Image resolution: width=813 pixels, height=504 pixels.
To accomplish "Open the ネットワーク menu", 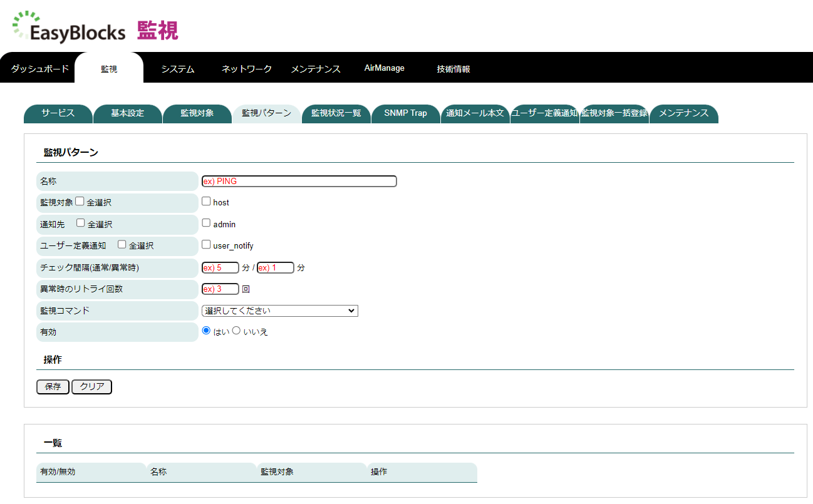I will (x=247, y=69).
